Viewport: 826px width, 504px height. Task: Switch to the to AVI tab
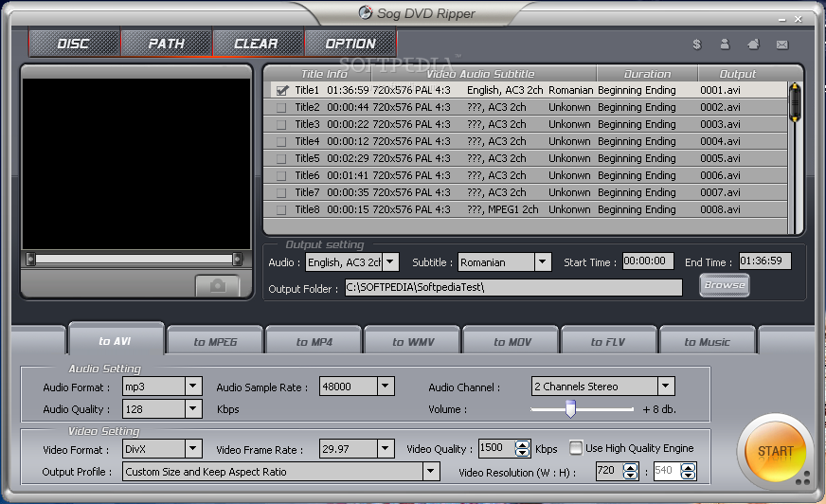116,341
